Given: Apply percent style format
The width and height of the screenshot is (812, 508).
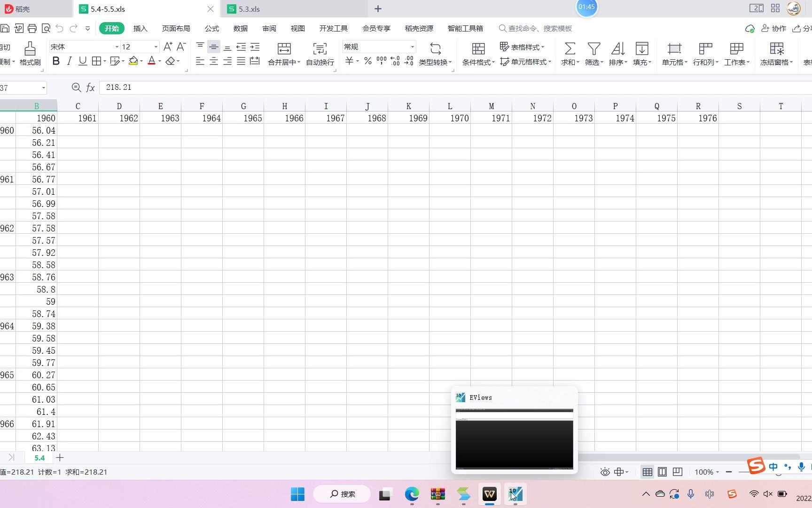Looking at the screenshot, I should [368, 61].
